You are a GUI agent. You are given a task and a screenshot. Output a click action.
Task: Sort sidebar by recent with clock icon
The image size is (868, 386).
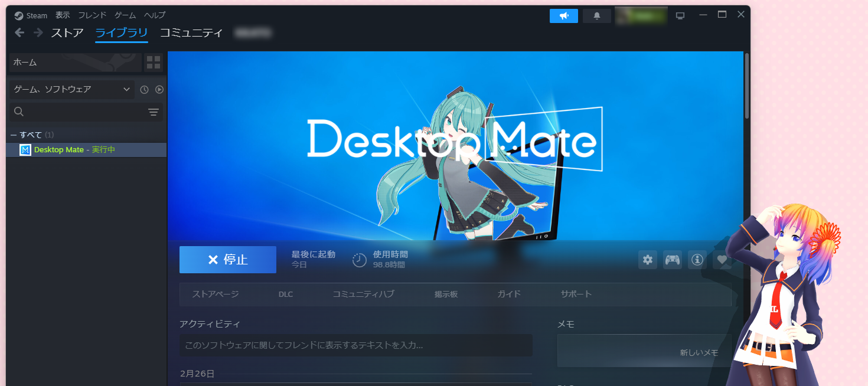(142, 89)
